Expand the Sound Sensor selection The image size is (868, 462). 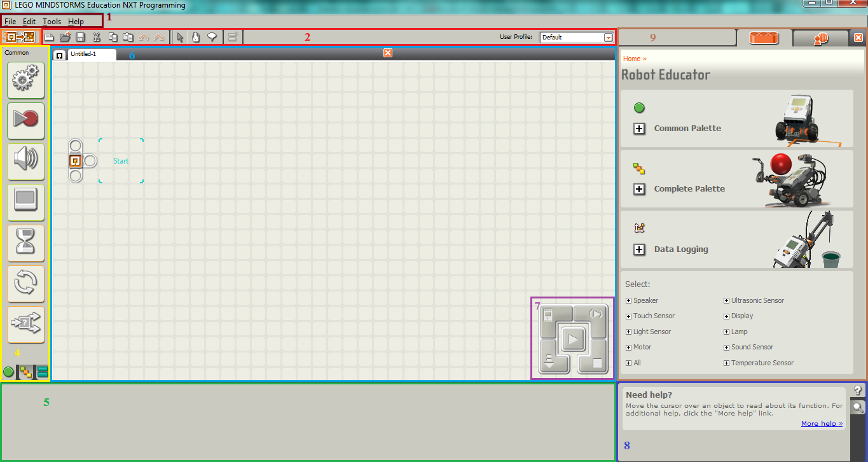727,347
